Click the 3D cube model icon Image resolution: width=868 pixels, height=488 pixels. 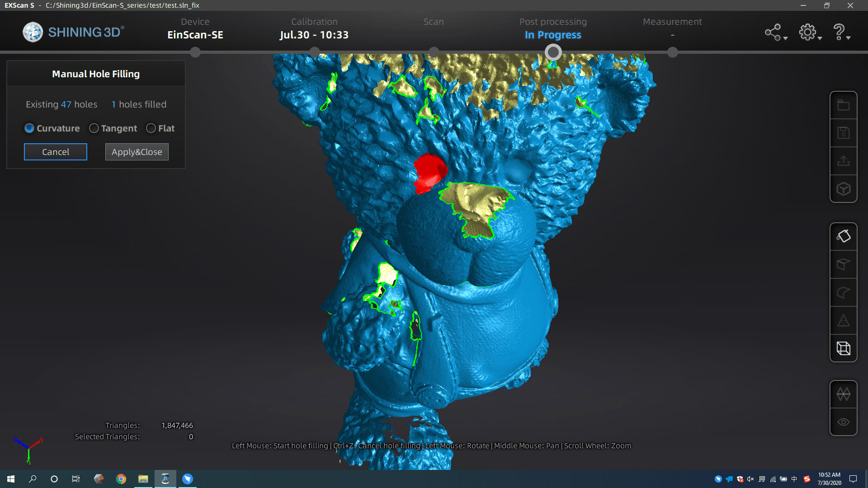843,189
